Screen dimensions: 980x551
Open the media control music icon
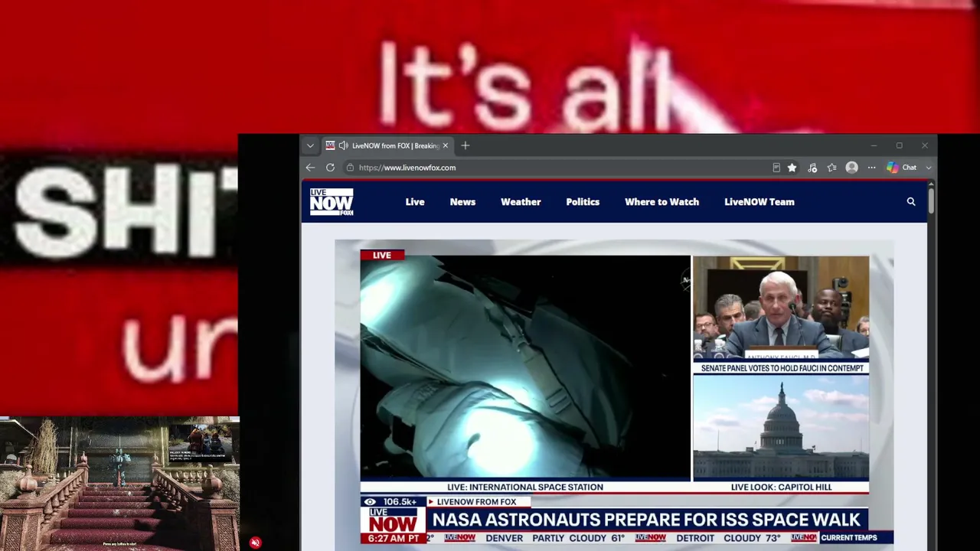pos(812,168)
